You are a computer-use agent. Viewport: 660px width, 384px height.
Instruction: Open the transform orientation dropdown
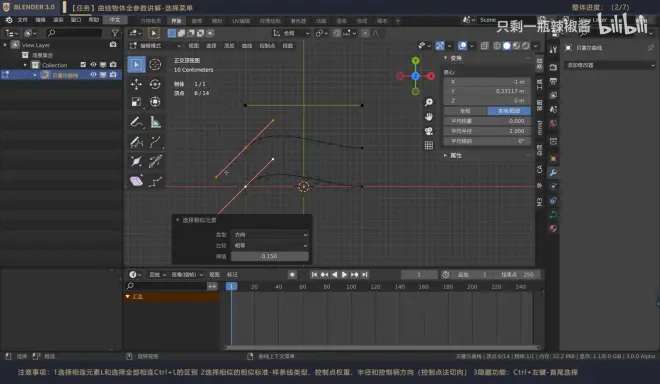291,33
